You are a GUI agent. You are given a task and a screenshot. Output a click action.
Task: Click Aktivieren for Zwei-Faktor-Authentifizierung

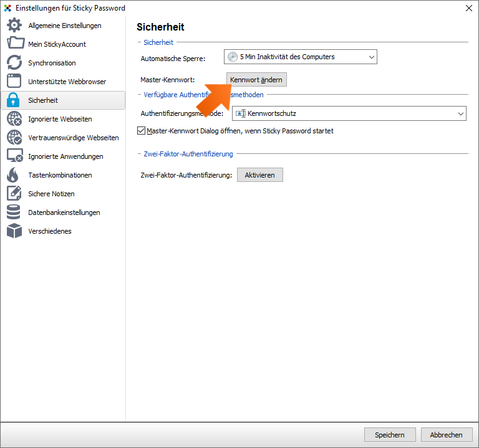259,175
